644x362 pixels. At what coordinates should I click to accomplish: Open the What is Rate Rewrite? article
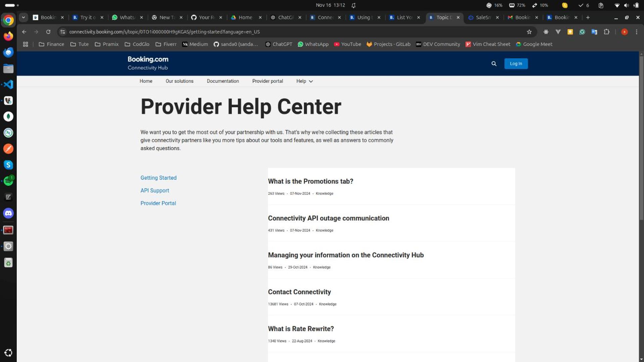tap(301, 329)
